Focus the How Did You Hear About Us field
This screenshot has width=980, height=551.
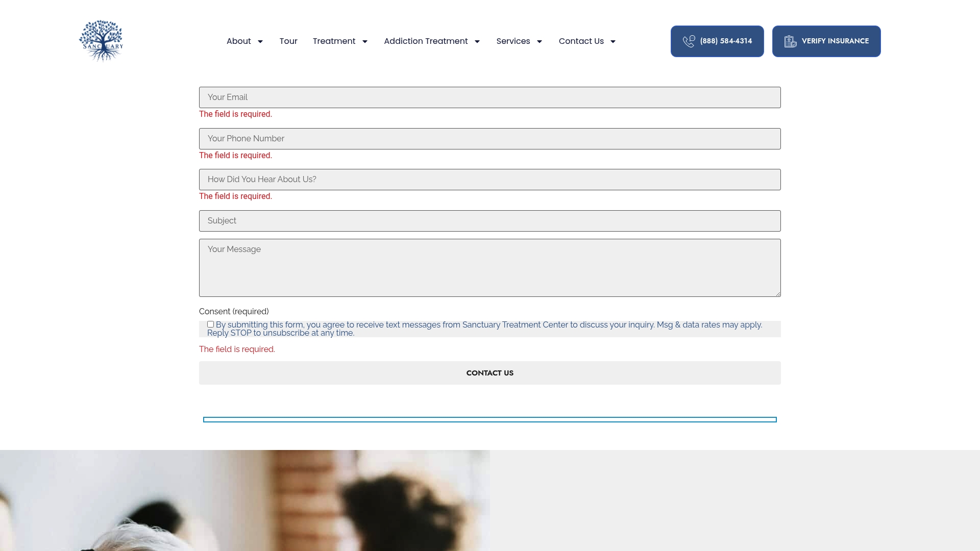tap(490, 180)
